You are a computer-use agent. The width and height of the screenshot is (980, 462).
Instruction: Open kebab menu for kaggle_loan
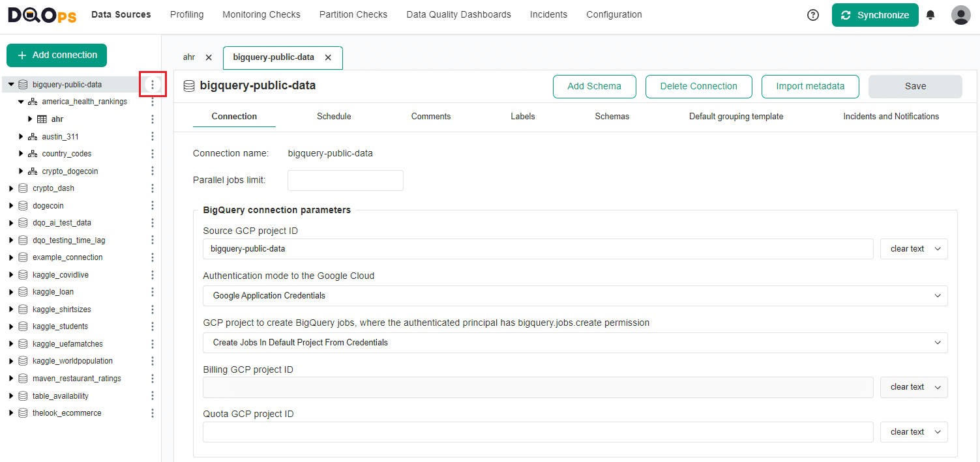153,292
